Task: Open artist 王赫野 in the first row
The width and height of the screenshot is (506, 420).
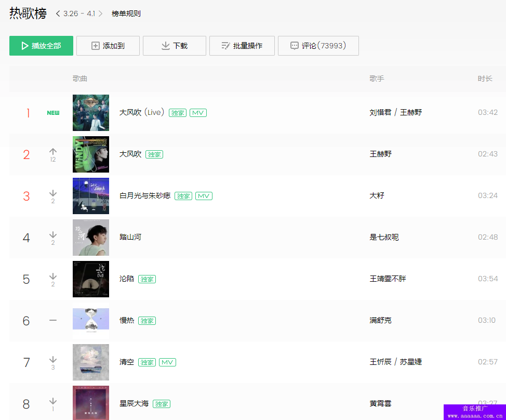Action: coord(411,112)
